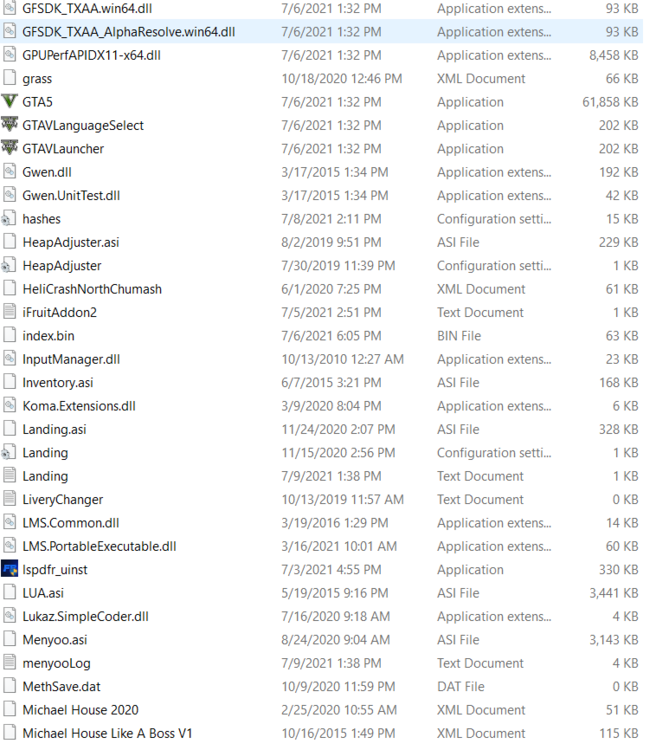Click the BIN File type cell

(x=459, y=336)
